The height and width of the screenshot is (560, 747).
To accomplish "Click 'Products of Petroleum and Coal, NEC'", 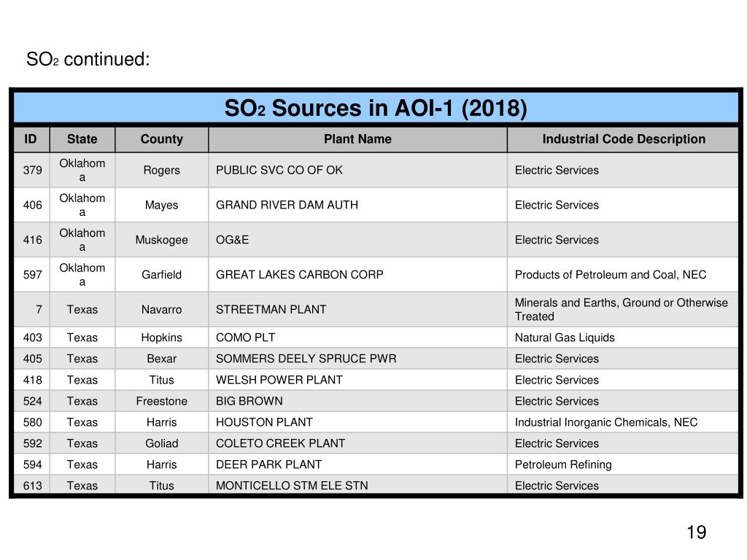I will [611, 275].
